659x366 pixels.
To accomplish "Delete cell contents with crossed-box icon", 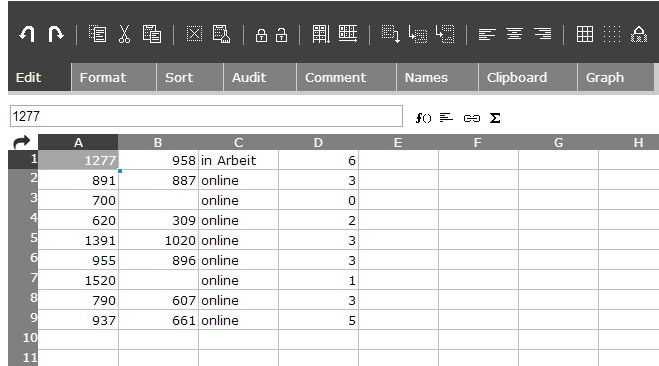I will tap(194, 34).
